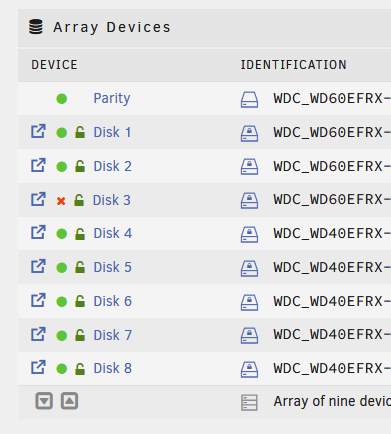
Task: Click the drive icon in Disk 4 row
Action: [x=249, y=234]
